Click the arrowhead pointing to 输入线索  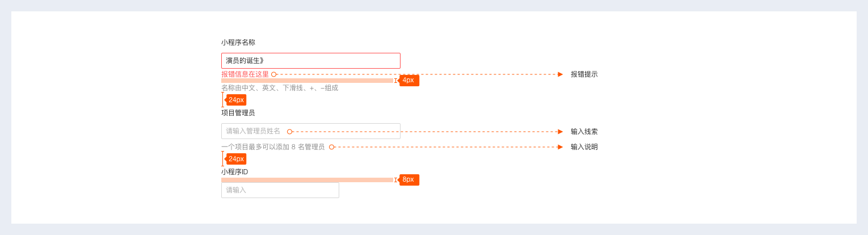point(560,132)
